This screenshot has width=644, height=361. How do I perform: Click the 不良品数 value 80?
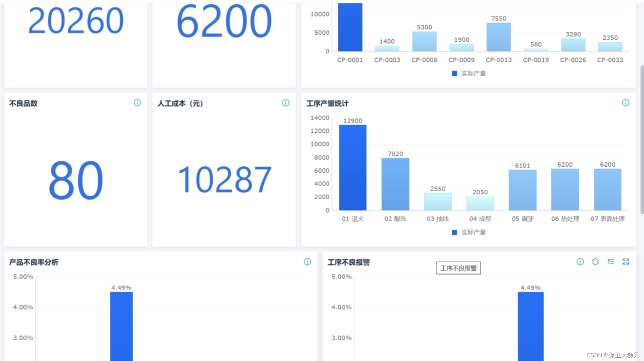[x=76, y=180]
